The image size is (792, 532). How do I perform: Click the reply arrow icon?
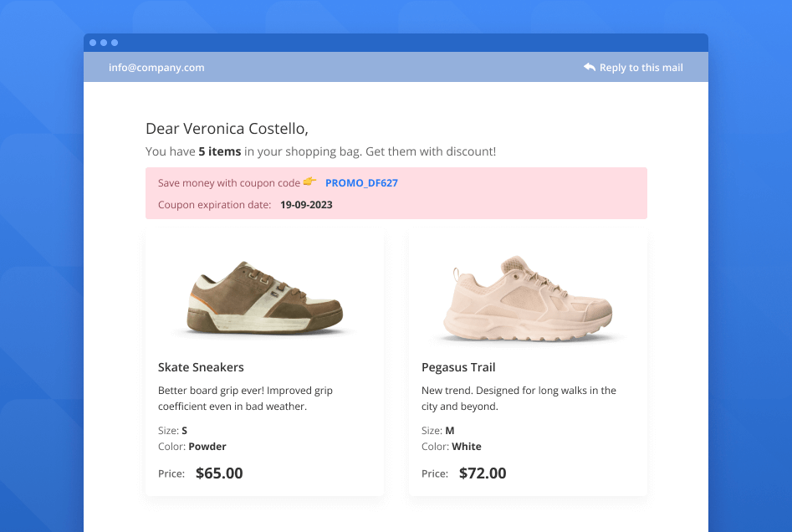pyautogui.click(x=590, y=68)
